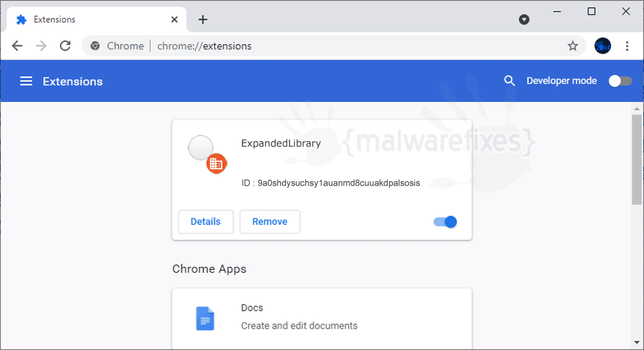Click the scrollbar up arrow
This screenshot has width=644, height=350.
[637, 108]
